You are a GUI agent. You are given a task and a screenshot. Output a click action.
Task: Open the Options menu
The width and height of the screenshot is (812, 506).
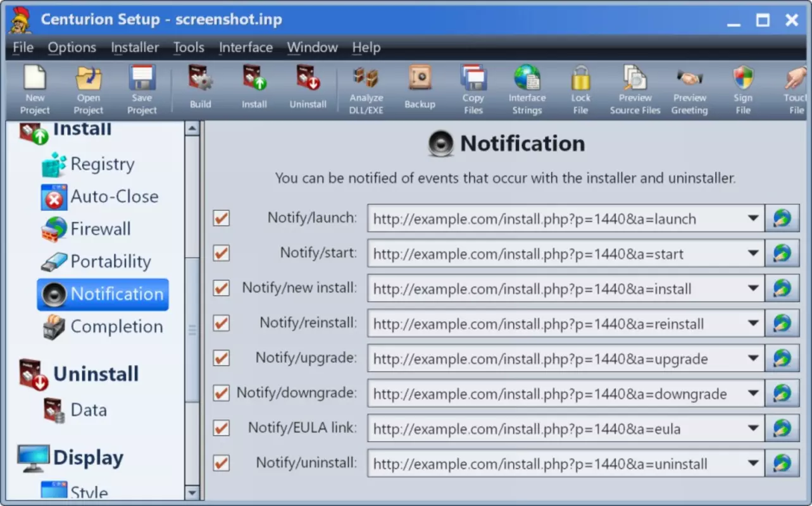click(x=72, y=47)
